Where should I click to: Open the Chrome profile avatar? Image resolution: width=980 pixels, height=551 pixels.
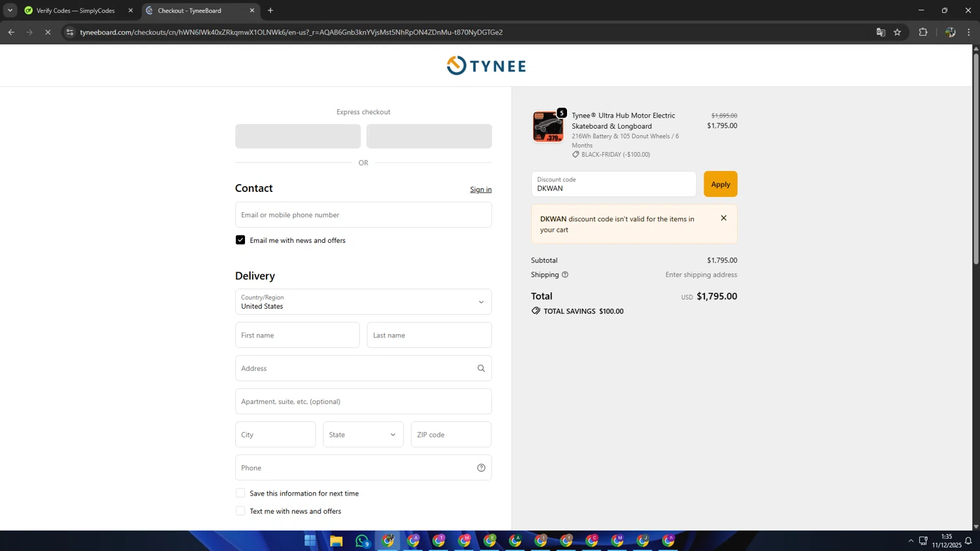[950, 32]
